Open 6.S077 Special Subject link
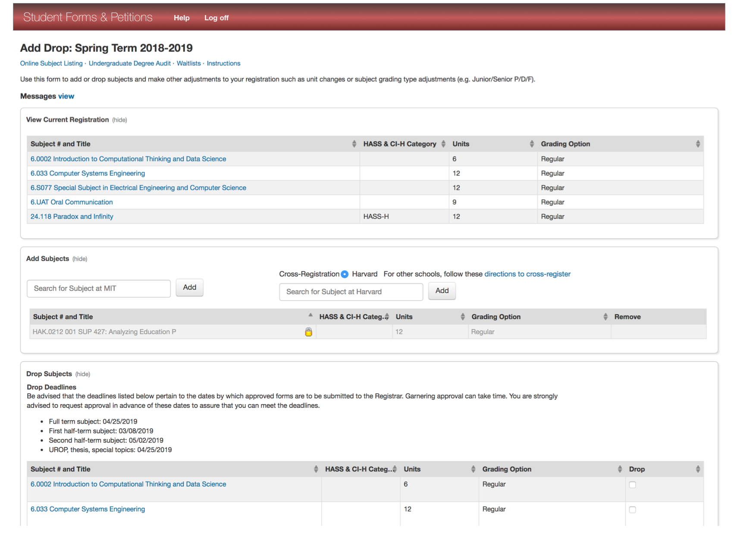 (x=138, y=188)
